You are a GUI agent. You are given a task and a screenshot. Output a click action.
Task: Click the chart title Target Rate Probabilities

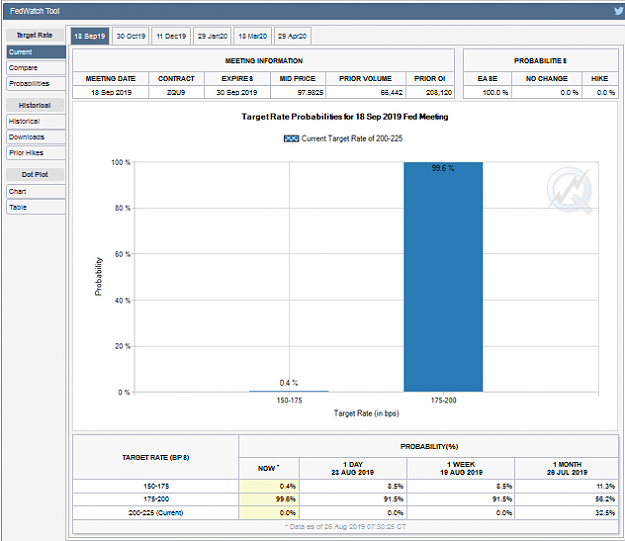click(x=345, y=117)
